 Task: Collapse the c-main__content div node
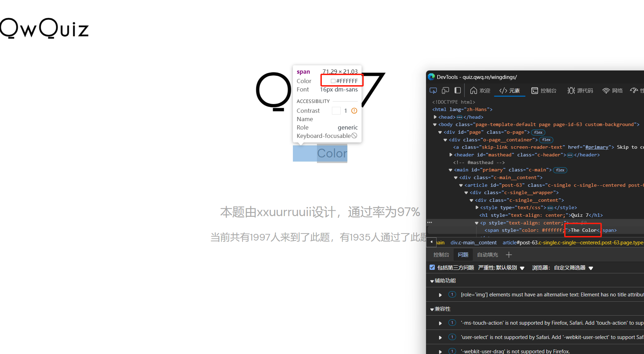456,178
